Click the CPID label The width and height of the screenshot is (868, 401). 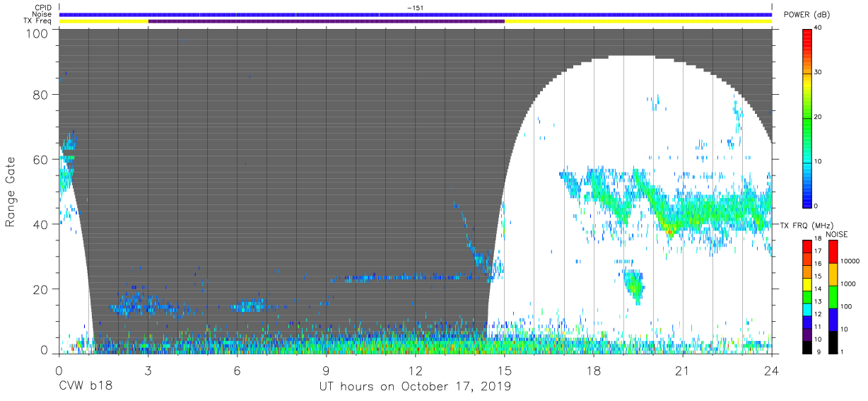43,8
